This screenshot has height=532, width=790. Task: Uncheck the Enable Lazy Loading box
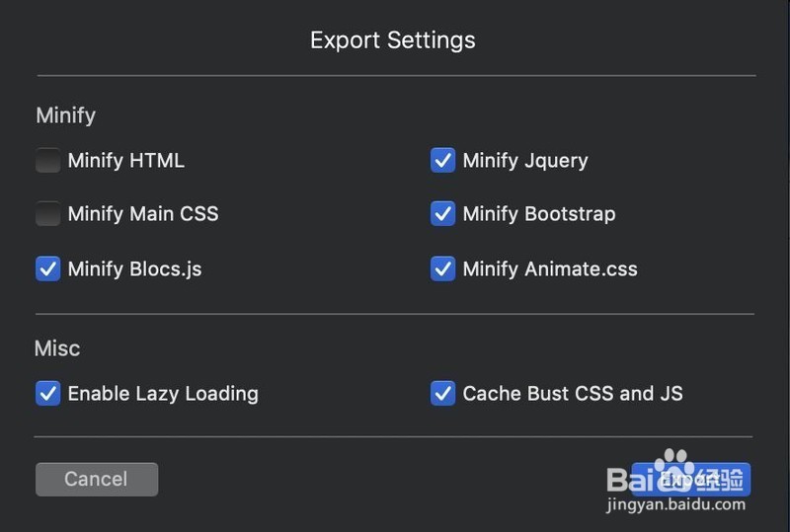click(x=48, y=393)
